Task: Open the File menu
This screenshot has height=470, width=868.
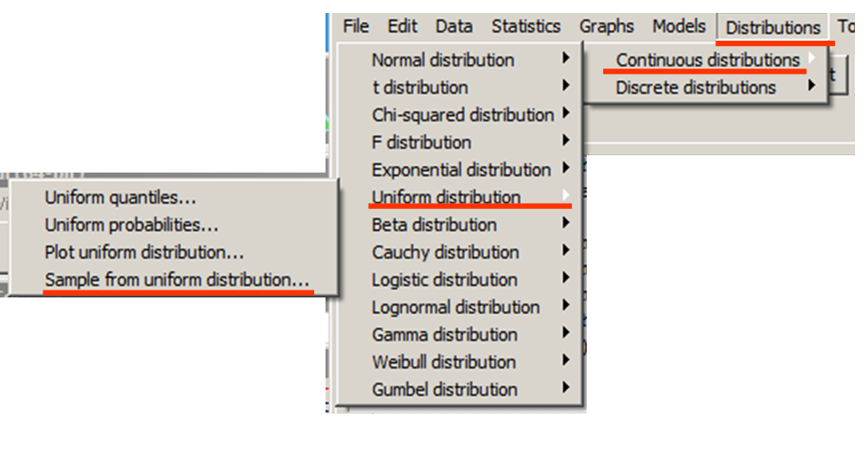Action: [356, 26]
